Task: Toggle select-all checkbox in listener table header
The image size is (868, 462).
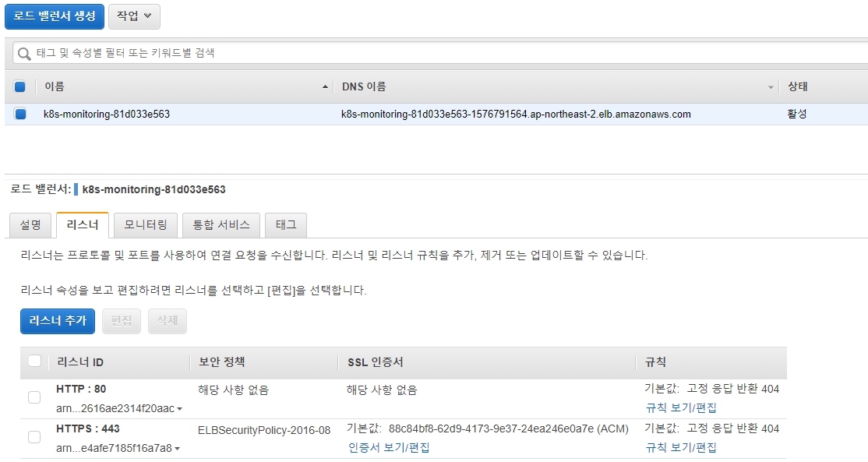Action: click(35, 361)
